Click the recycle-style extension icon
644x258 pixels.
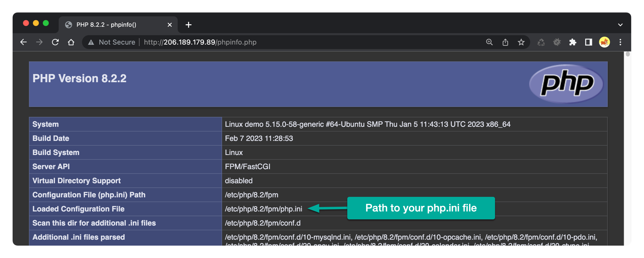coord(541,42)
